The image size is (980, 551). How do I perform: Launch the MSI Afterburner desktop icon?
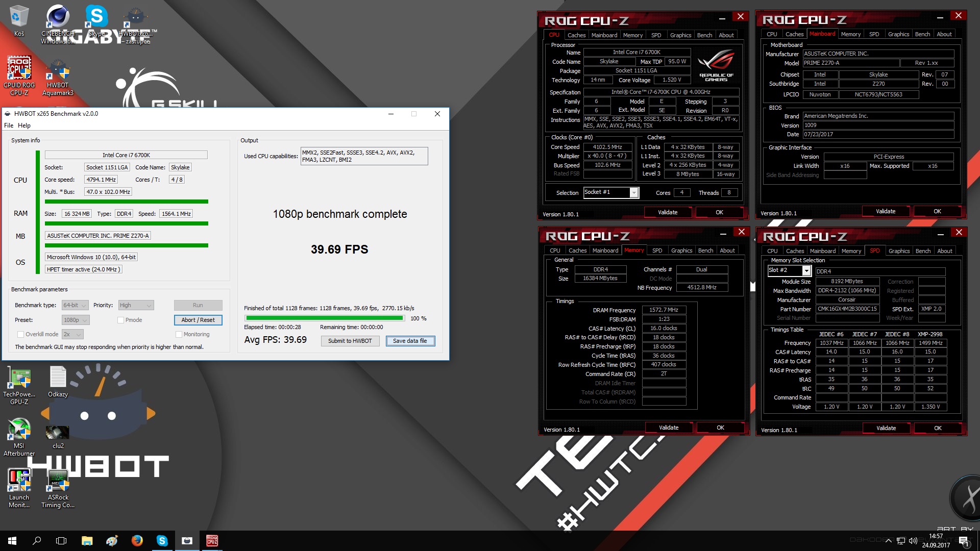(x=19, y=437)
